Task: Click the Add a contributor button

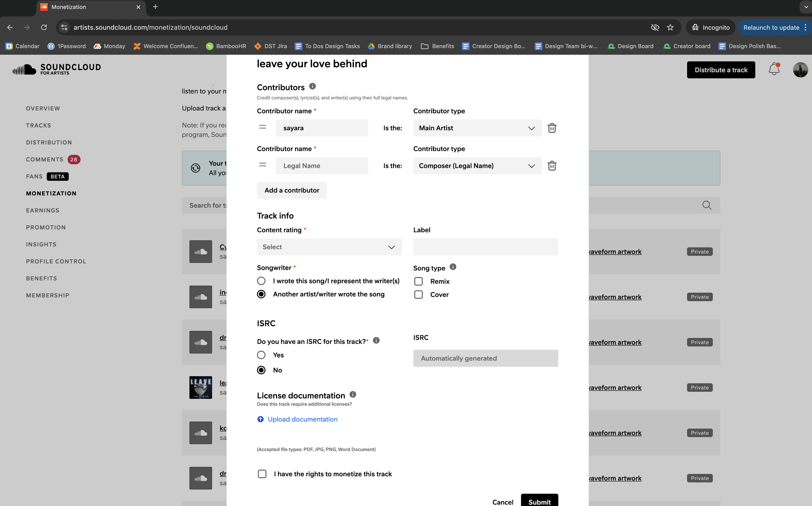Action: point(292,190)
